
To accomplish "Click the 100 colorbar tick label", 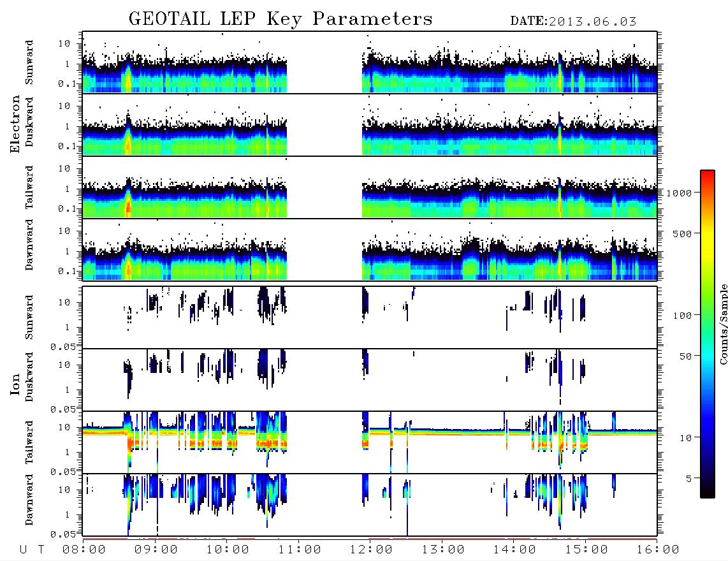I will 683,316.
